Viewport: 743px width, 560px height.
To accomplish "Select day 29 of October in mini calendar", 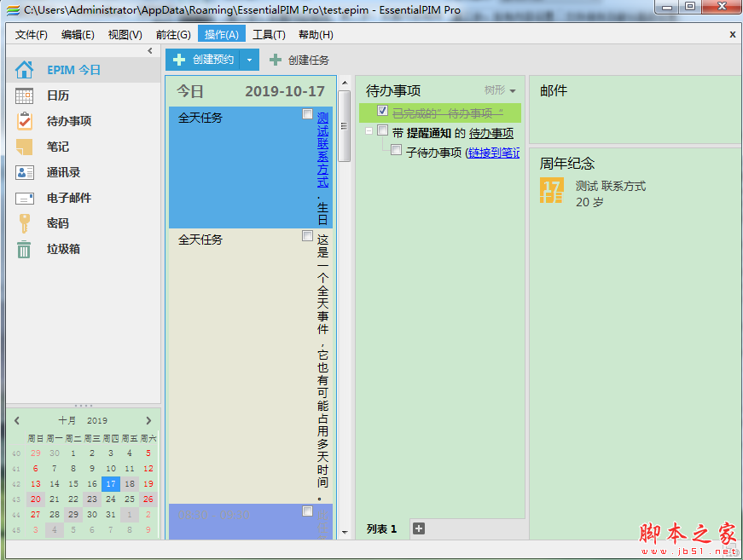I will point(73,514).
